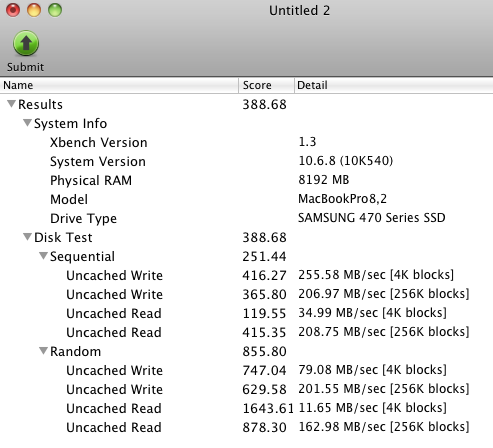Click the Detail column header

pos(394,85)
